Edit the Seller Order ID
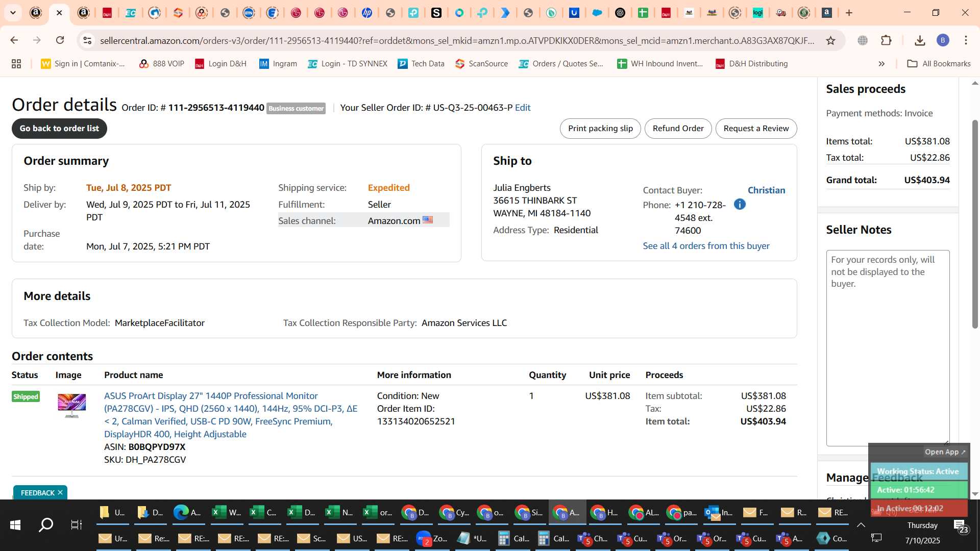Screen dimensions: 980x551 tap(523, 108)
